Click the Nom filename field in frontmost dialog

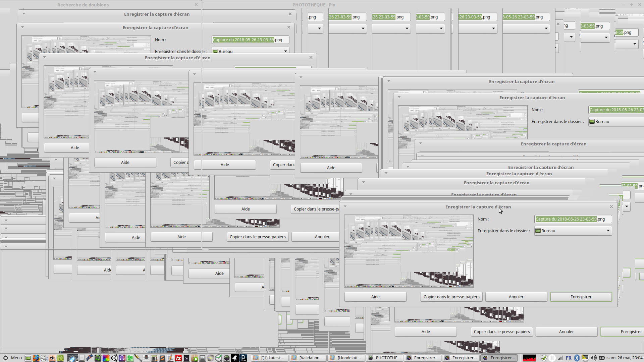573,219
